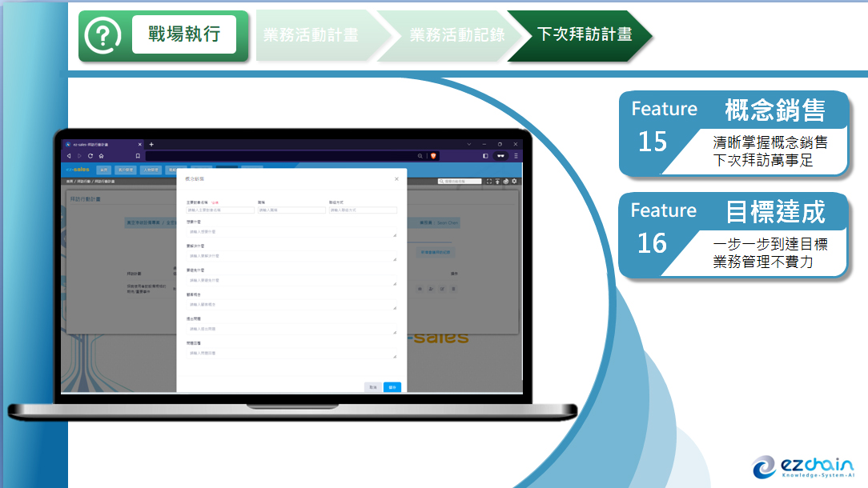Click the third textarea in the dialog

pos(291,281)
